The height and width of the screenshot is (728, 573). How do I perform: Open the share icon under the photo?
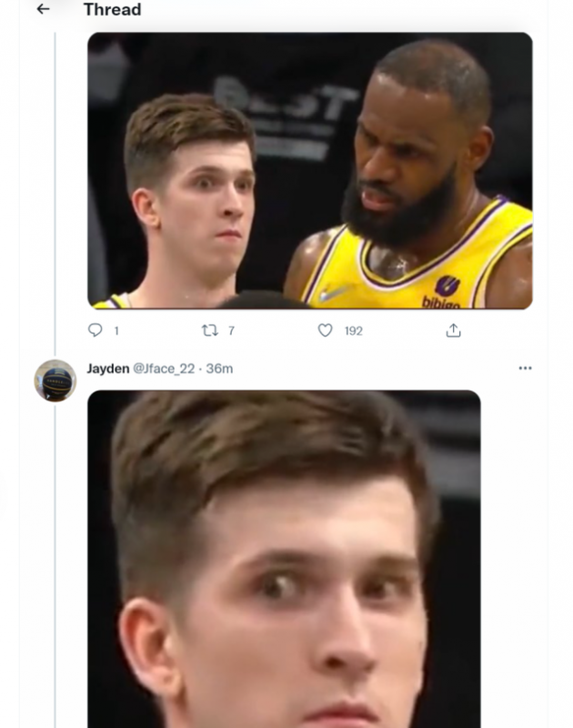(453, 330)
